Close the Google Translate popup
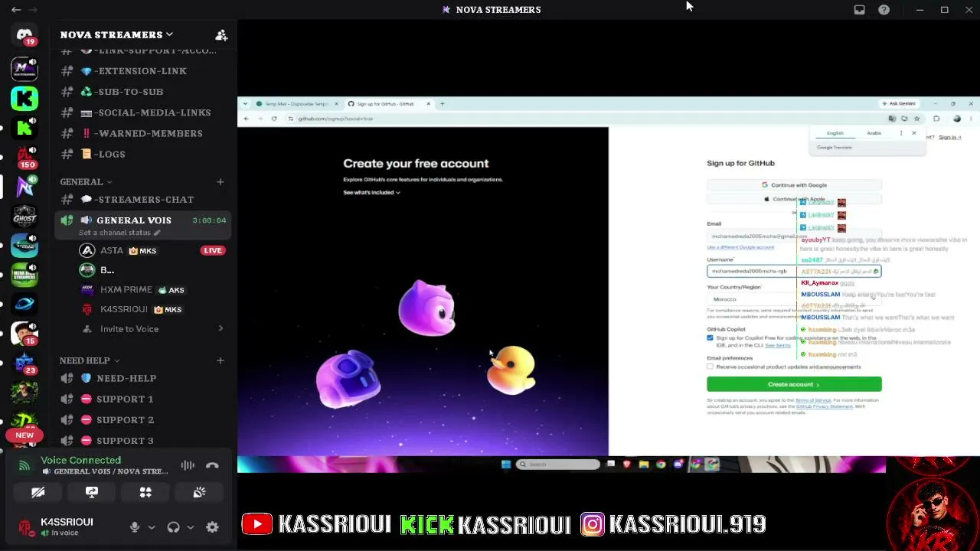Screen dimensions: 980x551 click(913, 133)
